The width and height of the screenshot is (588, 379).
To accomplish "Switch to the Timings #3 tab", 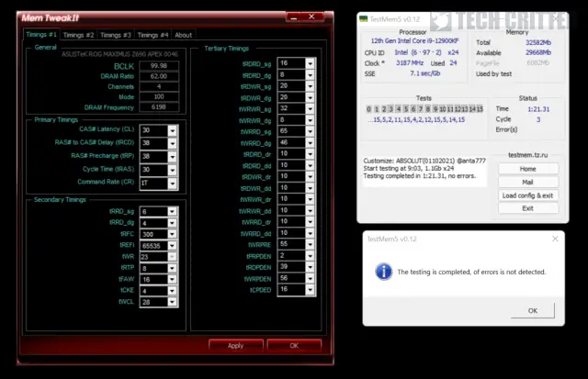I will tap(116, 35).
